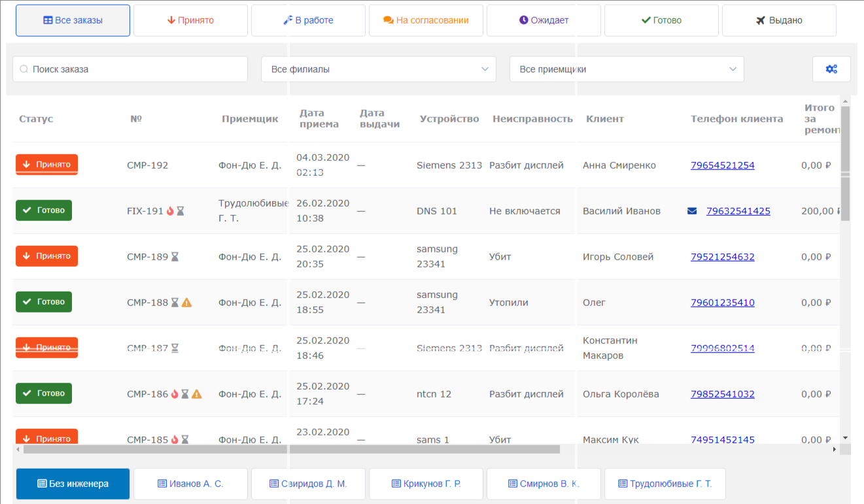
Task: Open the Все филиалы branch dropdown
Action: point(379,69)
